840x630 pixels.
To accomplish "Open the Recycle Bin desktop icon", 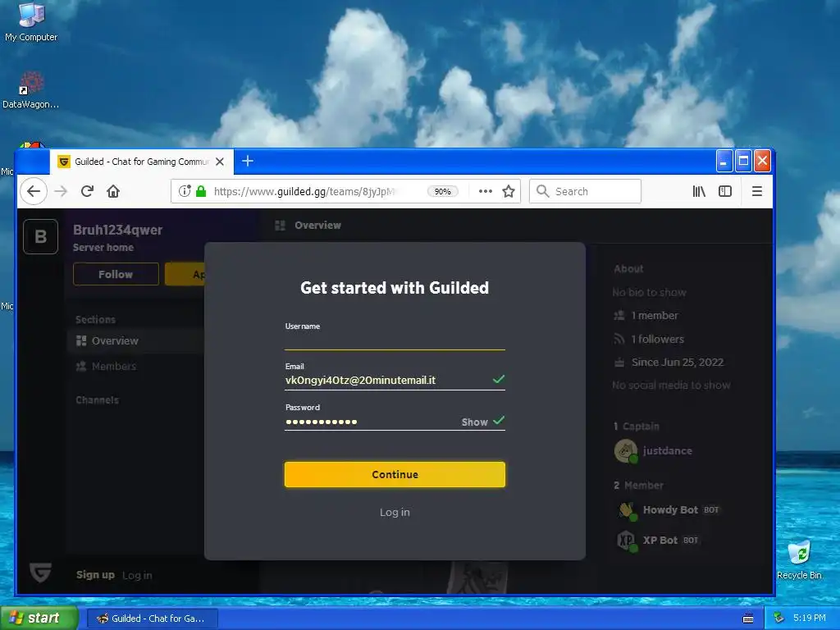I will 799,560.
